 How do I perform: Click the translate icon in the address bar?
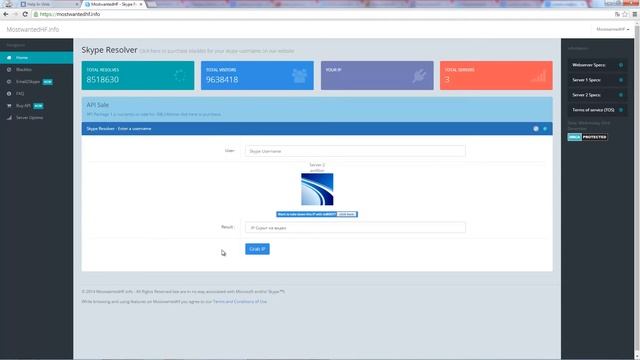617,14
